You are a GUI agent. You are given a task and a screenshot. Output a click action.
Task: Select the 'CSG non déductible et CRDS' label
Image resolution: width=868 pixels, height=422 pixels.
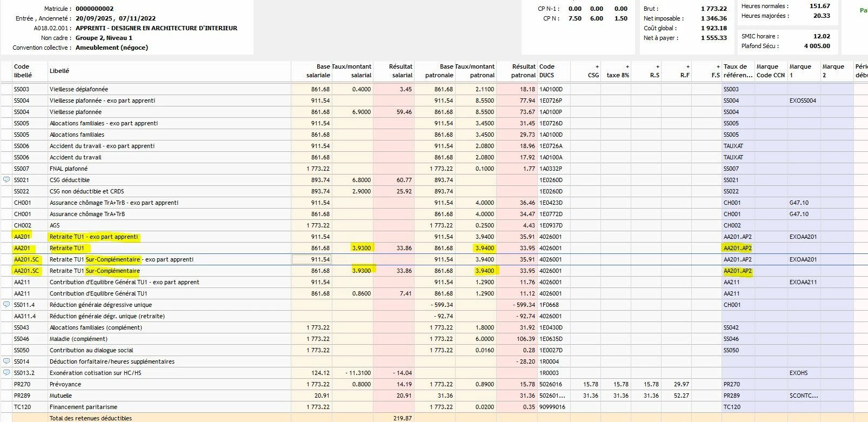87,191
